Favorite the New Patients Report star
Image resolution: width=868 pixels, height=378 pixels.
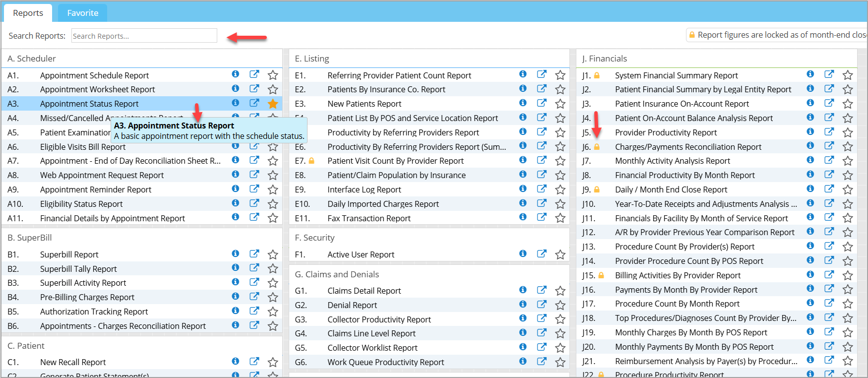pyautogui.click(x=560, y=104)
